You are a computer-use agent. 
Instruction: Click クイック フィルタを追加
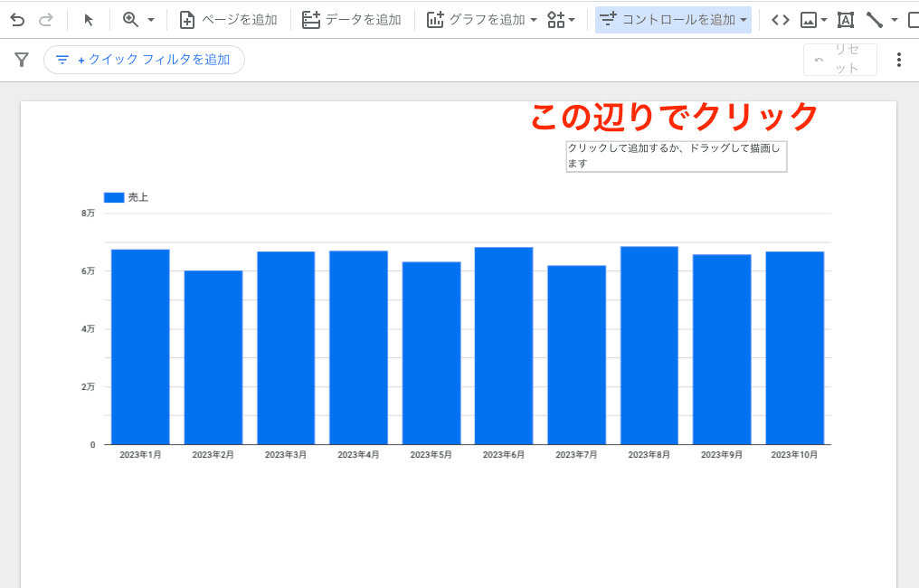(x=144, y=59)
